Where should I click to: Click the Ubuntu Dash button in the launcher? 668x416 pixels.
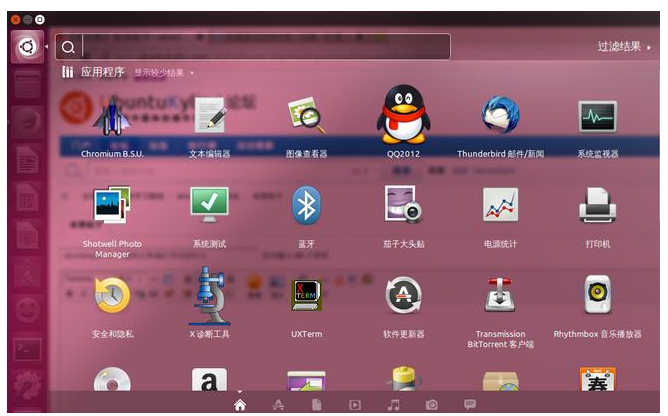coord(27,46)
